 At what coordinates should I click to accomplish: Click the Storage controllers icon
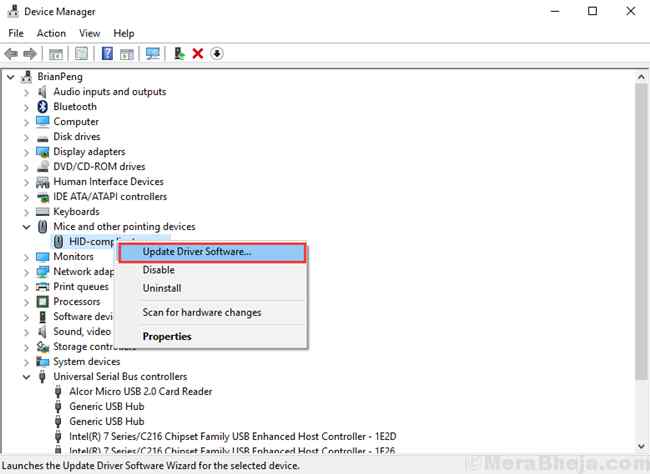pos(42,347)
